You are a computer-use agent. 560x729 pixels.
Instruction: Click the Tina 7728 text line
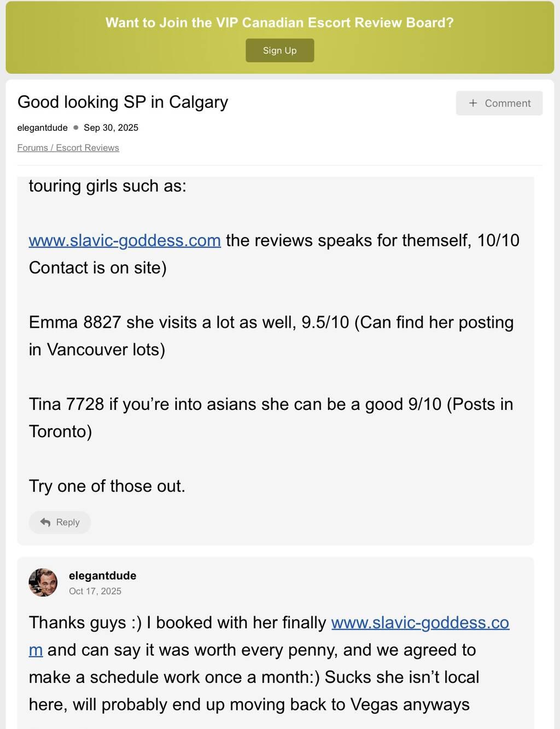(x=271, y=404)
